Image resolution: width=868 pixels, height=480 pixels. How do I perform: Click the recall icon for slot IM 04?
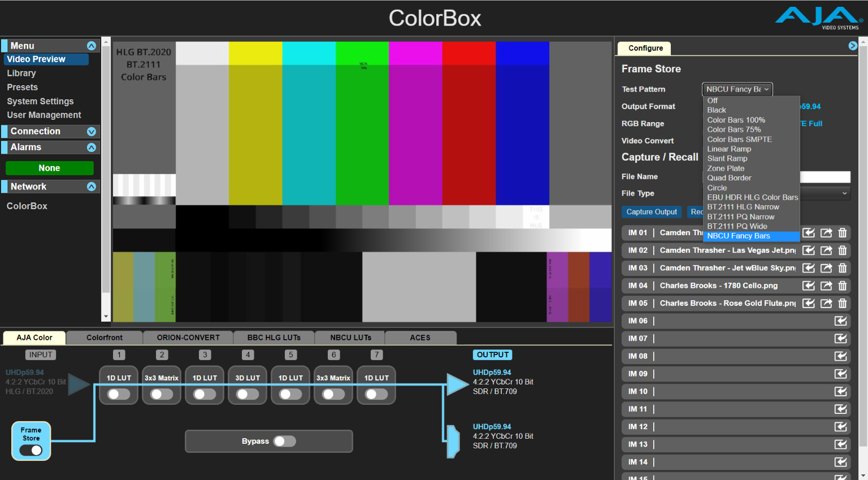click(x=826, y=286)
